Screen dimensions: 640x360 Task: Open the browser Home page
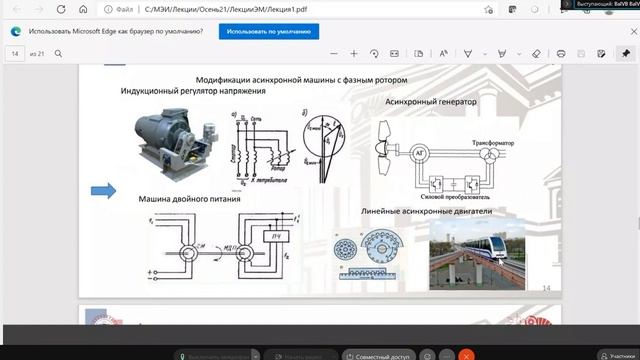tap(83, 9)
